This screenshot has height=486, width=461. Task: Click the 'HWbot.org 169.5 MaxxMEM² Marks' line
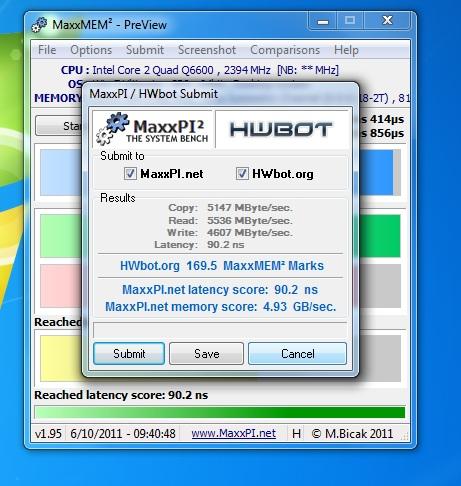[x=222, y=266]
